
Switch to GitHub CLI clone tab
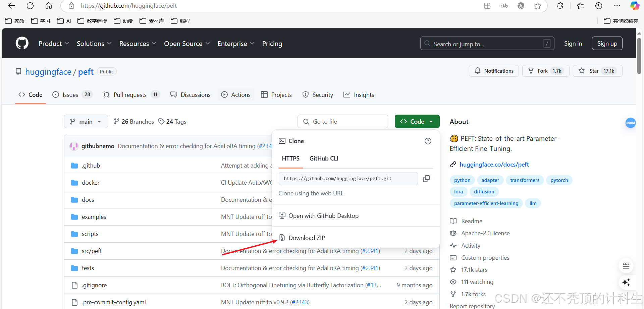[x=324, y=159]
